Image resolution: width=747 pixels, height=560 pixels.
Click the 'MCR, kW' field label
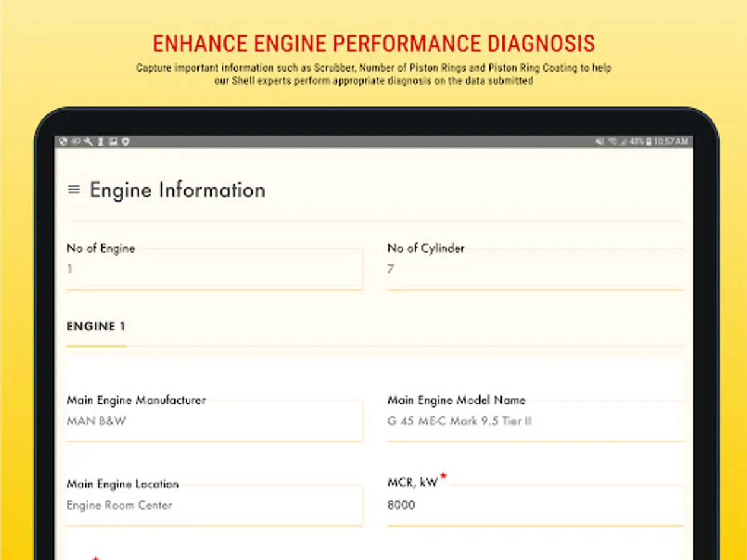(x=413, y=483)
